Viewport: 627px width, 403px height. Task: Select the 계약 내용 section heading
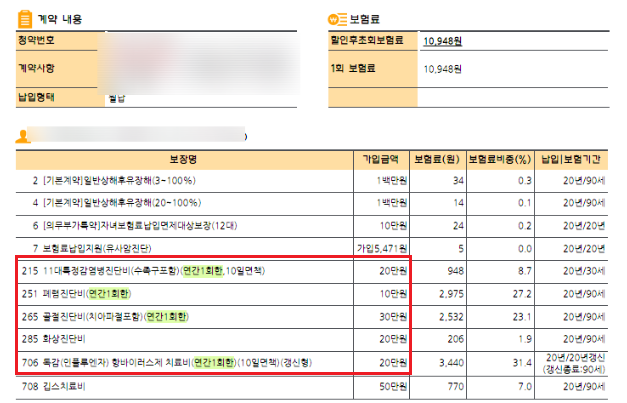(x=60, y=19)
